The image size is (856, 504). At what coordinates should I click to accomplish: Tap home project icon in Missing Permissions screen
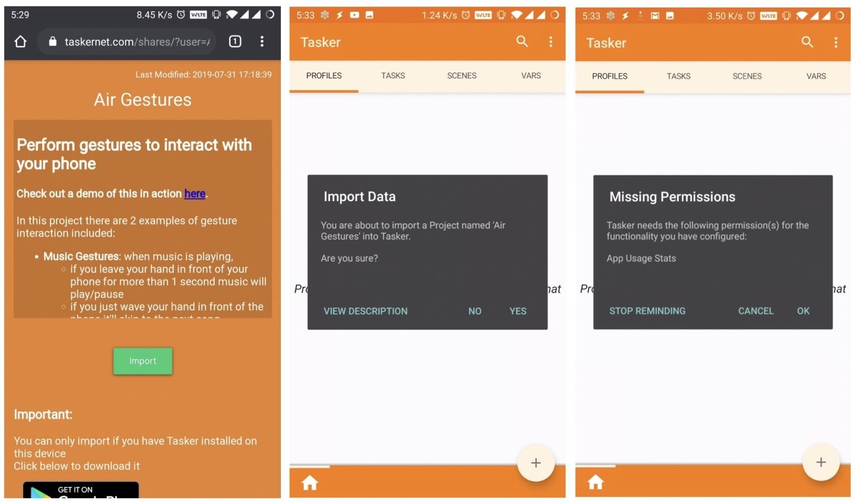click(x=595, y=483)
